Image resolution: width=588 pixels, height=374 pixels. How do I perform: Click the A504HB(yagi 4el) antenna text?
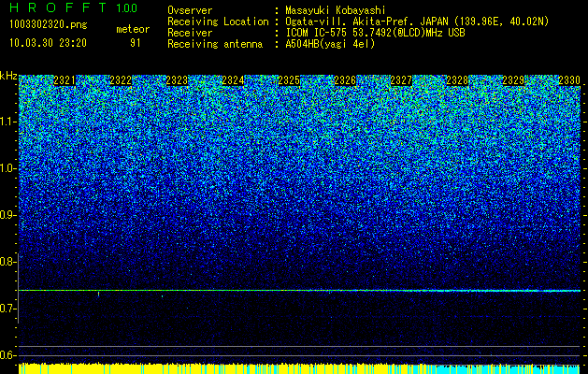(x=330, y=44)
